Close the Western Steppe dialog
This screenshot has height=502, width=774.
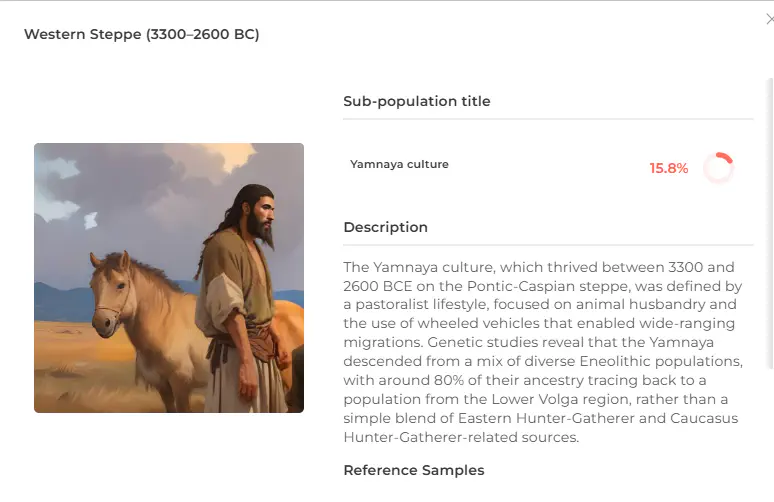click(768, 19)
